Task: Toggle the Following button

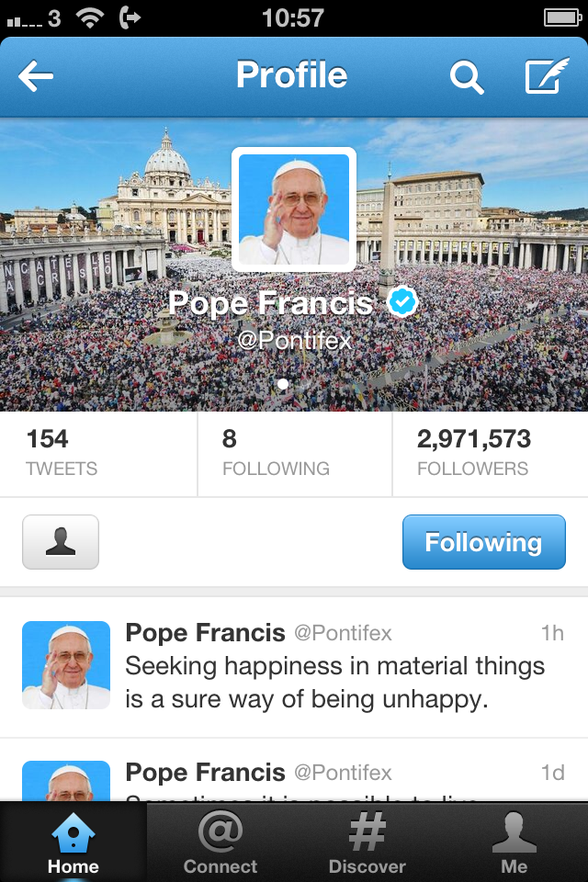Action: (483, 542)
